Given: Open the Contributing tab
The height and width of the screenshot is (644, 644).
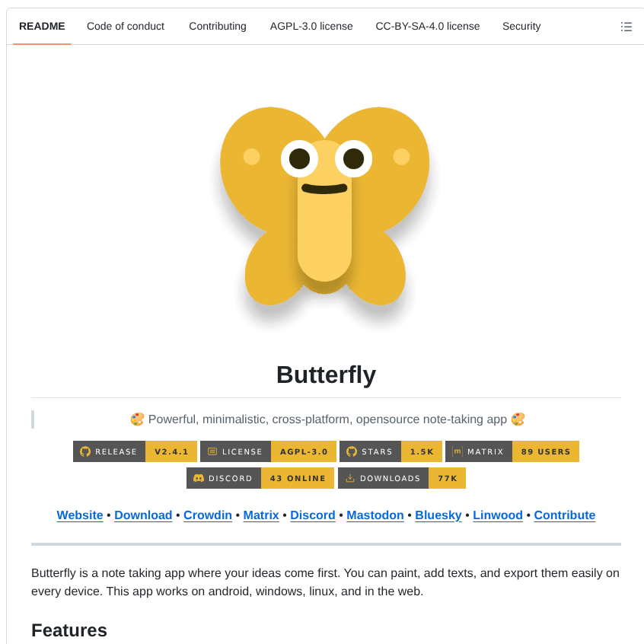Looking at the screenshot, I should (218, 26).
